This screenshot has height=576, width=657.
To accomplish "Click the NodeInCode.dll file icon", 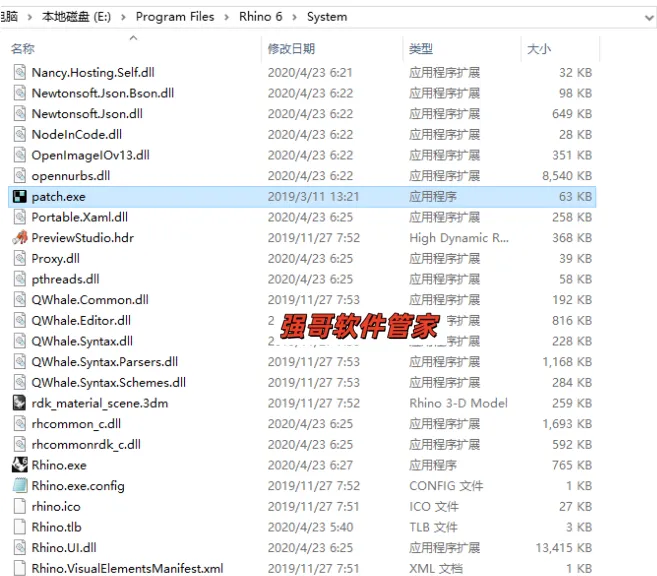I will 20,134.
